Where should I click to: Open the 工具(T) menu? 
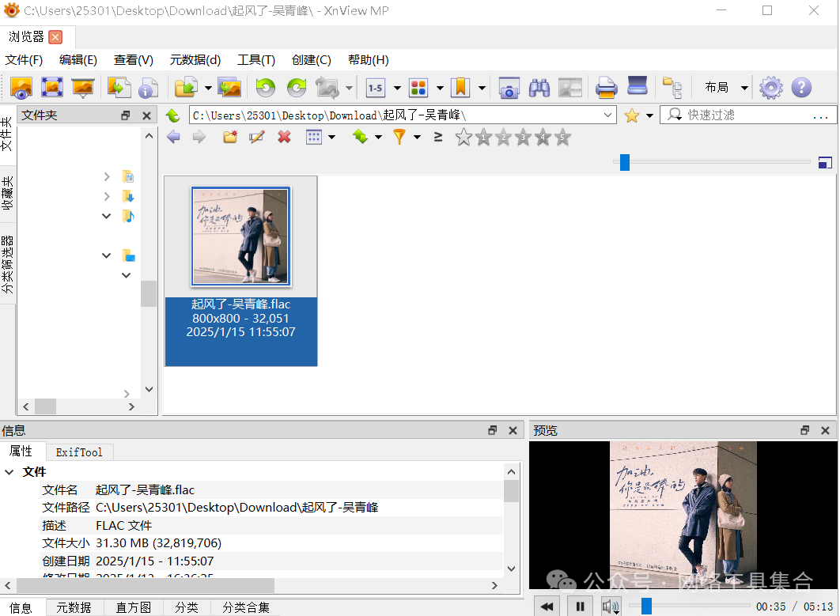[x=256, y=60]
